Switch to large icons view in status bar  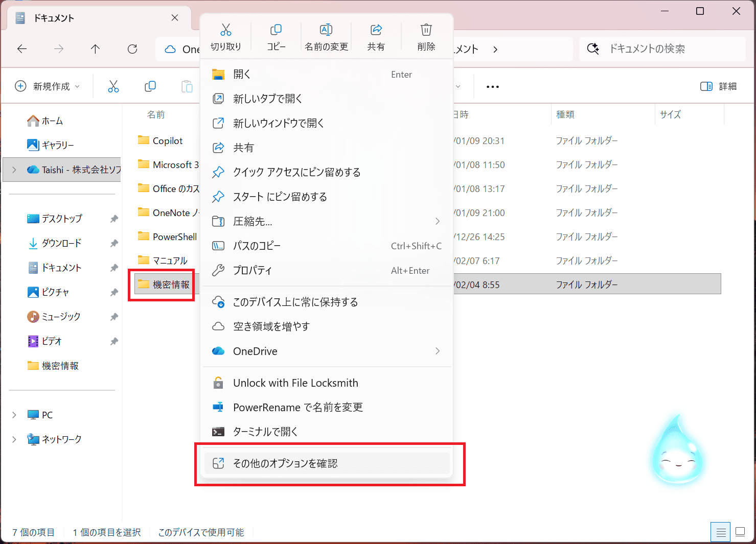[740, 532]
